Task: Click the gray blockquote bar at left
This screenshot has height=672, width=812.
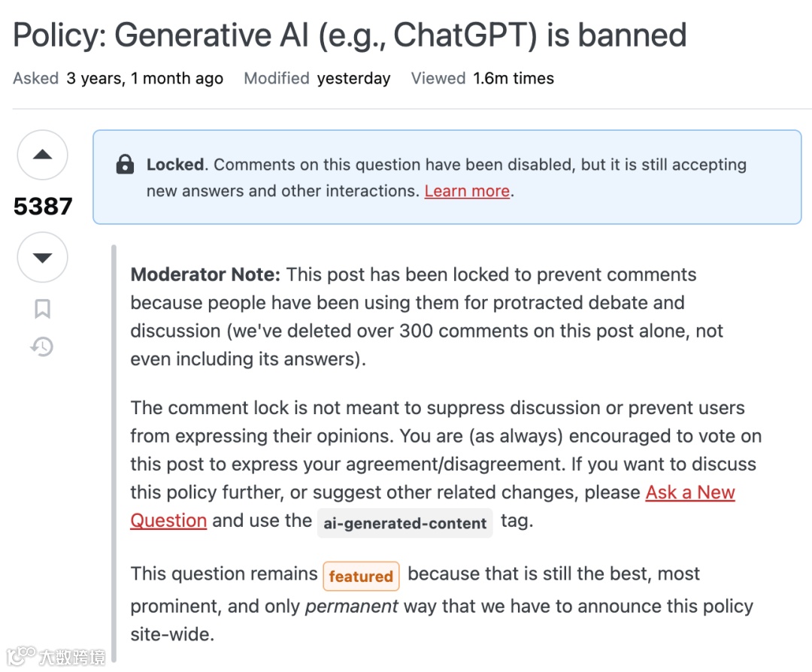Action: [114, 451]
